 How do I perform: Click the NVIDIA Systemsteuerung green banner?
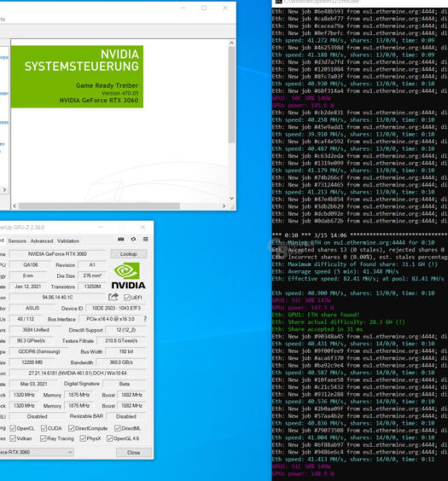tap(77, 77)
